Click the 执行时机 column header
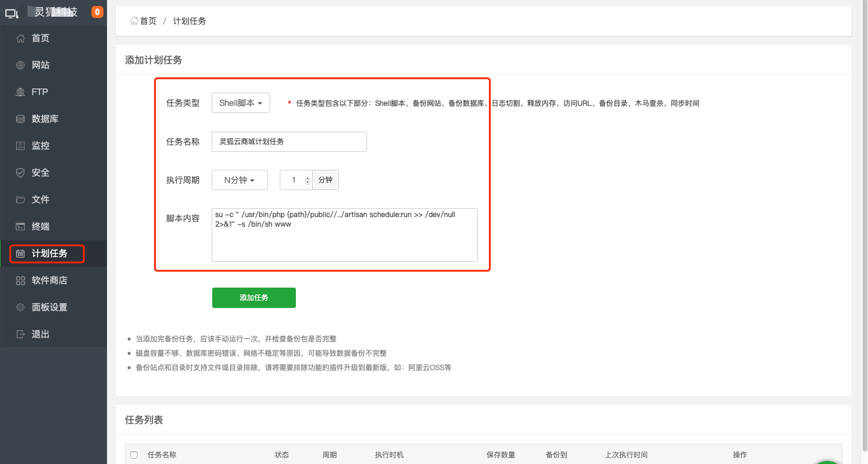Screen dimensions: 868x464 [389, 455]
